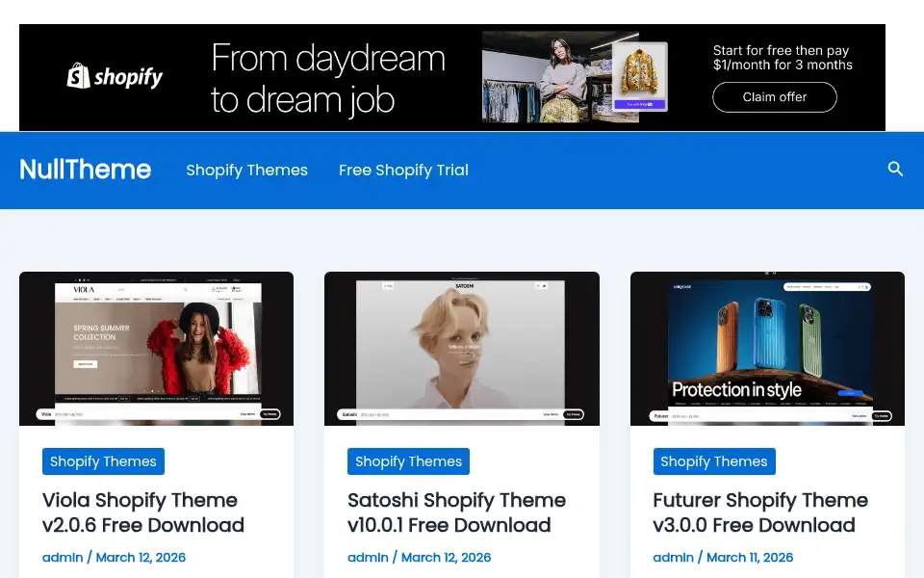Viewport: 924px width, 578px height.
Task: Open Futurer theme preview thumbnail
Action: [767, 349]
